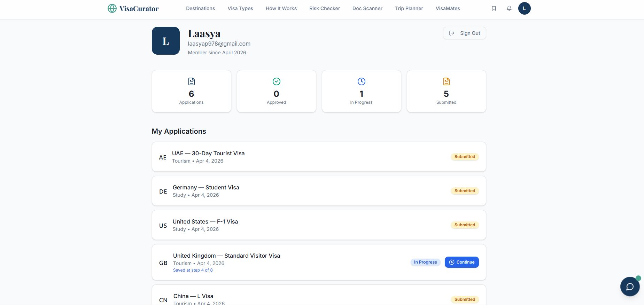
Task: Click Submitted badge on China row
Action: point(465,299)
